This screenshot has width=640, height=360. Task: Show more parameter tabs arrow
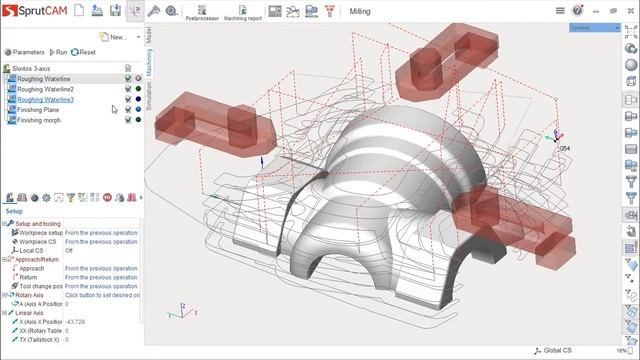pos(141,198)
